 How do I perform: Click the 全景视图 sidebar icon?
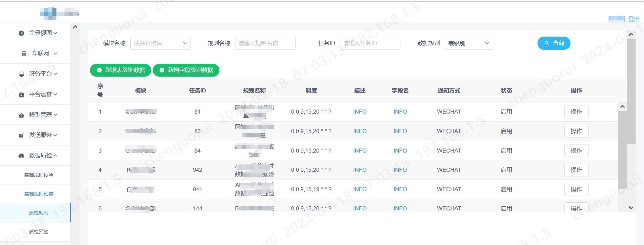point(22,33)
